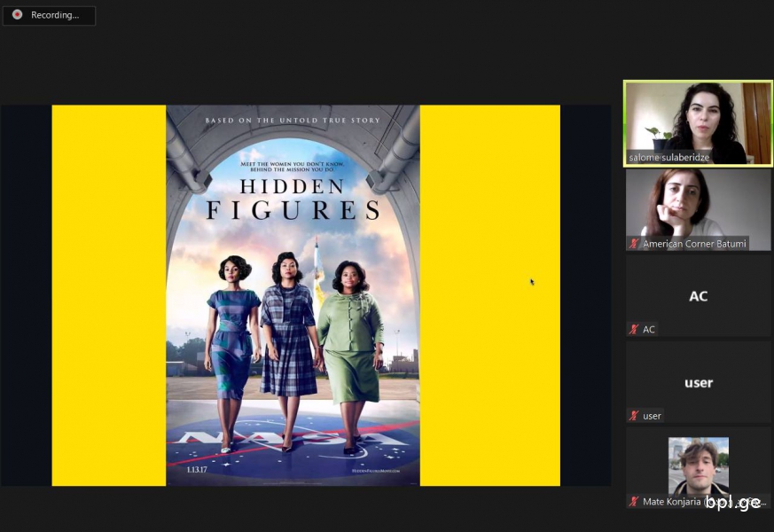This screenshot has height=532, width=774.
Task: Click the 1.13.17 release date on poster
Action: [197, 469]
